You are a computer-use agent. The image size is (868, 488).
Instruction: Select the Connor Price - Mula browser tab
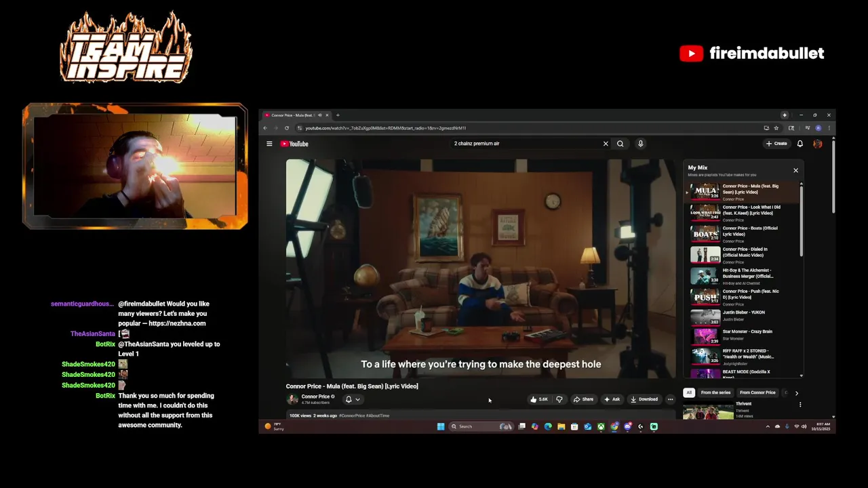click(x=296, y=115)
